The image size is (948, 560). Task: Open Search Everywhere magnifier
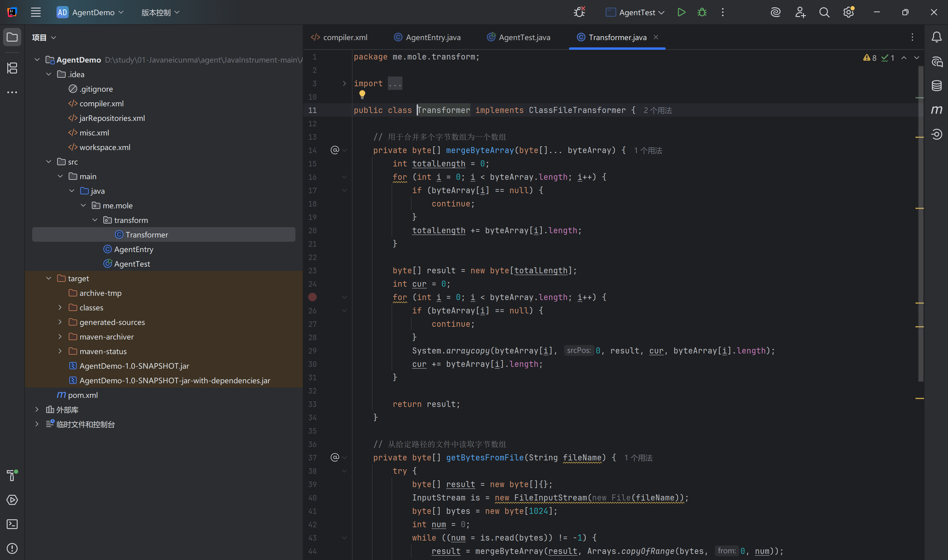824,12
